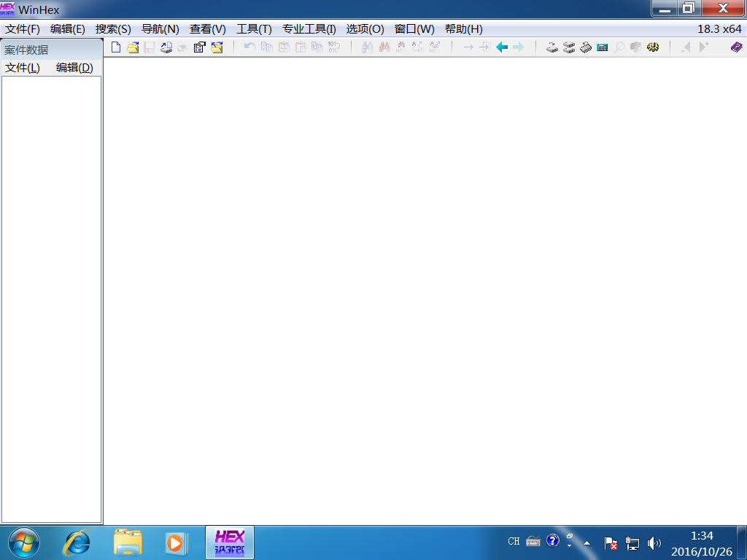
Task: Click the 案件数据 panel header
Action: coord(52,50)
